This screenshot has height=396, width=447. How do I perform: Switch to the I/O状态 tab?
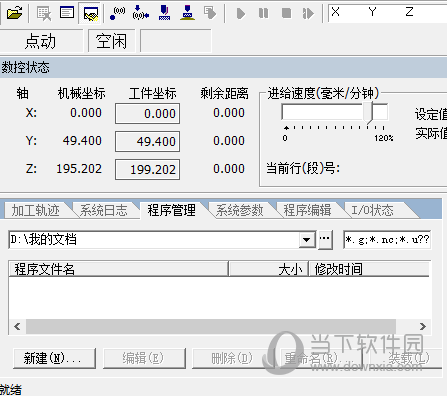click(372, 210)
